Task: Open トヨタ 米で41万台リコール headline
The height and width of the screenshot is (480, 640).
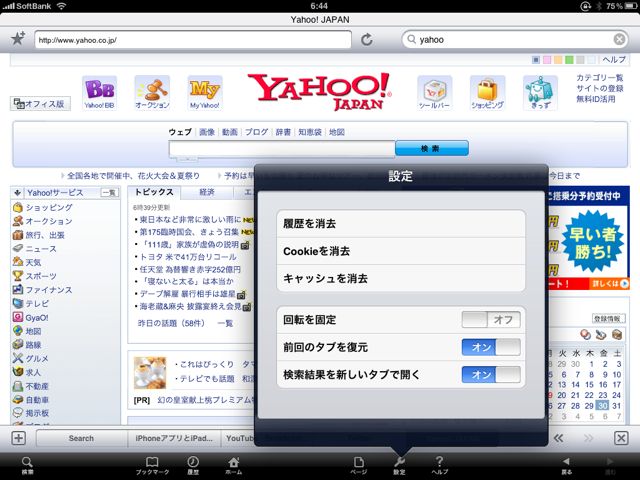Action: click(x=188, y=257)
